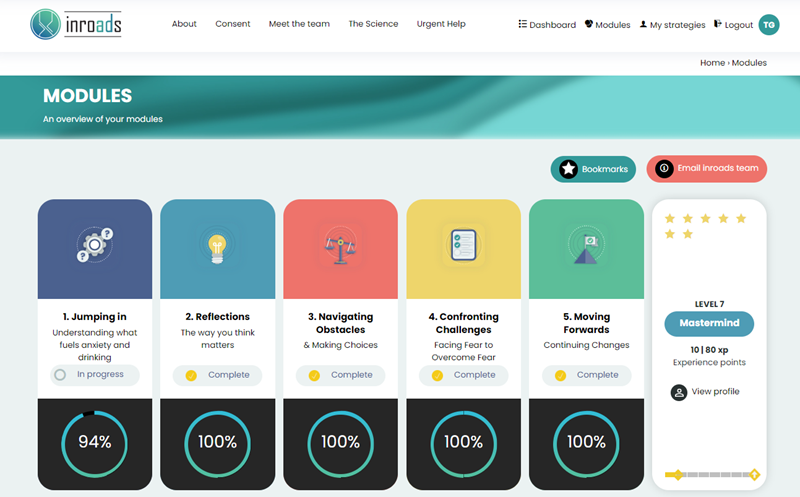Viewport: 800px width, 497px height.
Task: Click Email inroads team button
Action: tap(707, 168)
